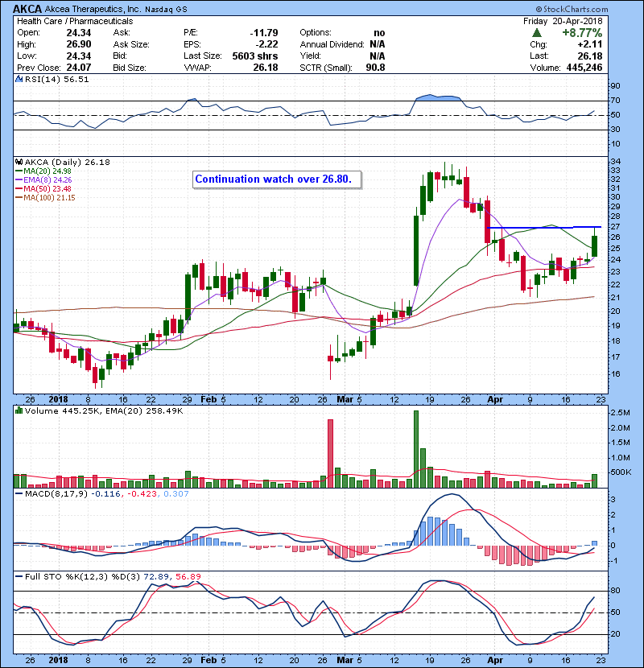This screenshot has height=668, width=644.
Task: Click the VWAP 26.18 value
Action: [x=266, y=68]
